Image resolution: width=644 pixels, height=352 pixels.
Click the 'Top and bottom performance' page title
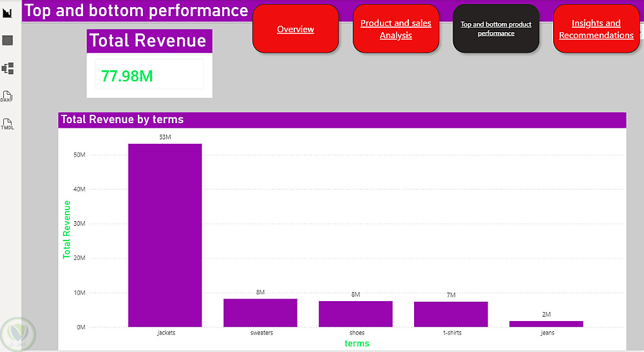coord(136,10)
